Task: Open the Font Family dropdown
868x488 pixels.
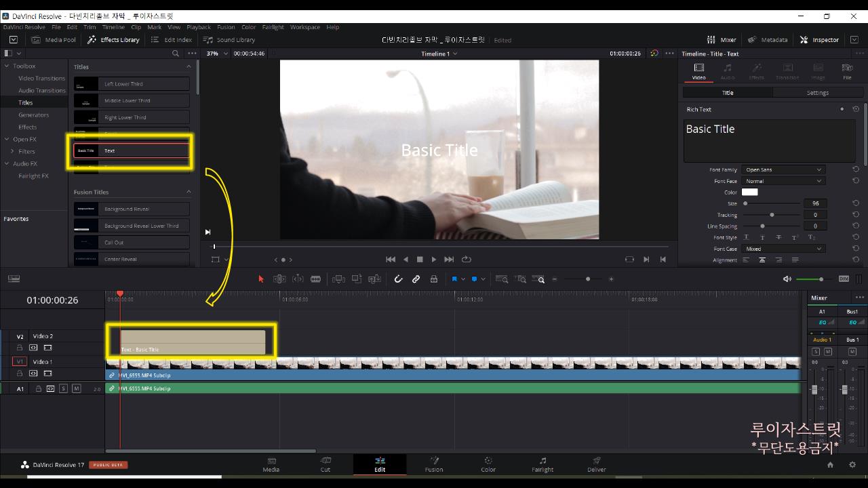Action: point(783,169)
